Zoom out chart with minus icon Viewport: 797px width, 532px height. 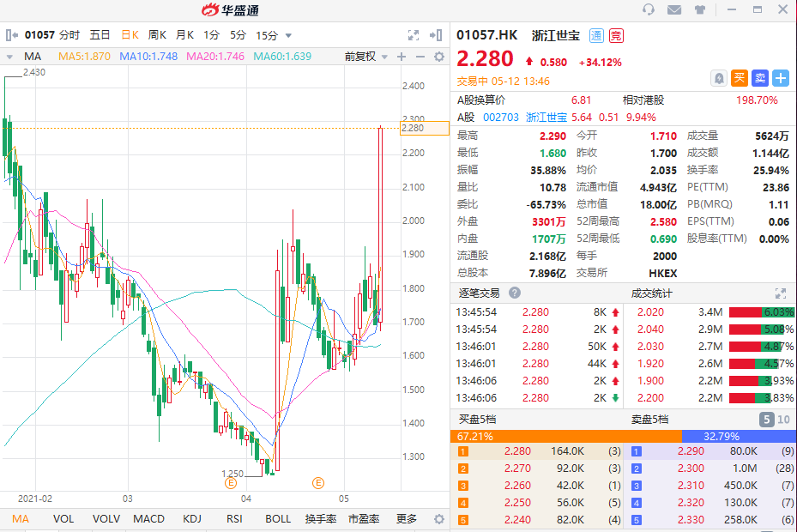pyautogui.click(x=420, y=57)
